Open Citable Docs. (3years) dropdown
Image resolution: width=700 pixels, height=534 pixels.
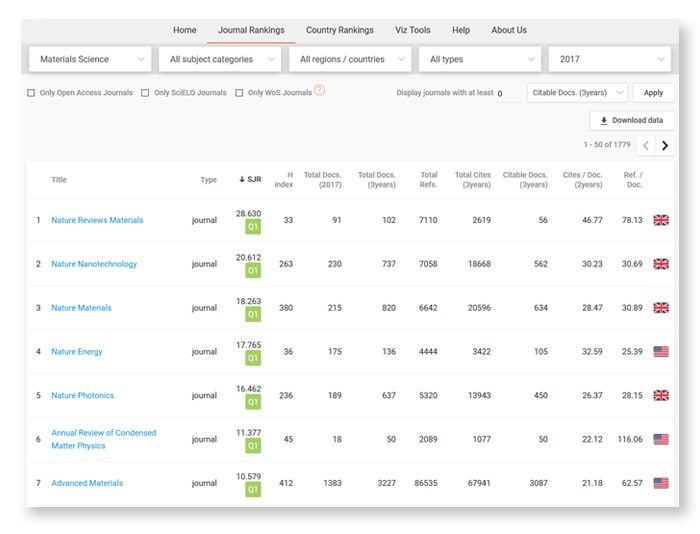click(x=577, y=92)
